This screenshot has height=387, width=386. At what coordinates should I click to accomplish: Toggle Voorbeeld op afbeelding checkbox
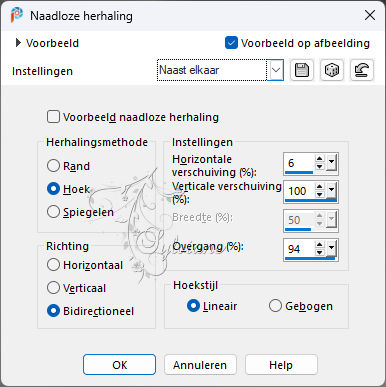(231, 43)
